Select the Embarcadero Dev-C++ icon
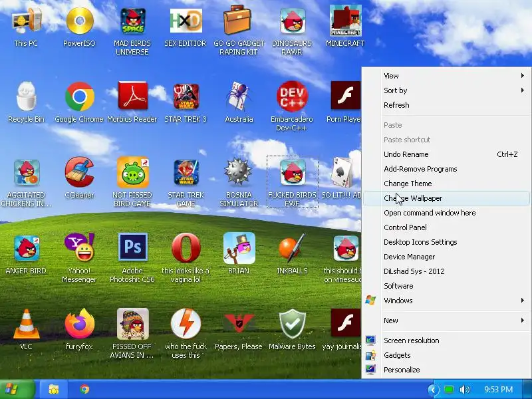 click(292, 96)
